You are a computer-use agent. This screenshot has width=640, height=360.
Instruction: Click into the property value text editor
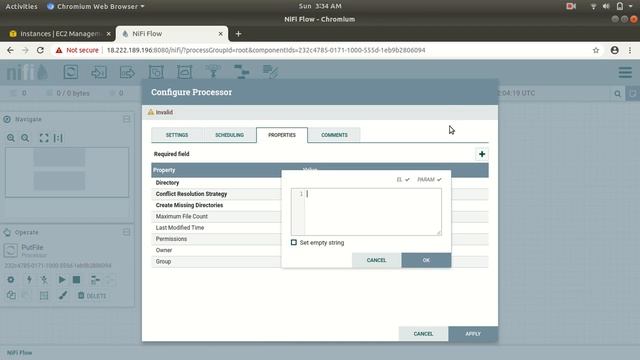coord(366,211)
